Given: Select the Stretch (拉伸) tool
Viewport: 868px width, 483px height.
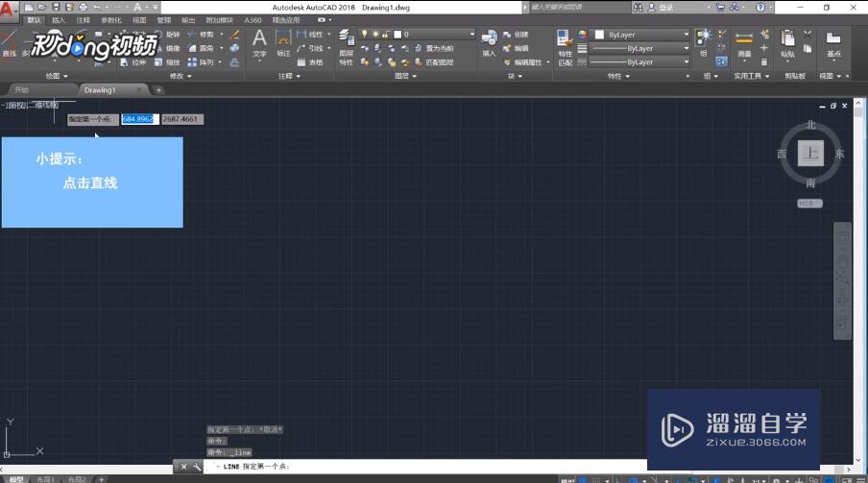Looking at the screenshot, I should point(133,62).
